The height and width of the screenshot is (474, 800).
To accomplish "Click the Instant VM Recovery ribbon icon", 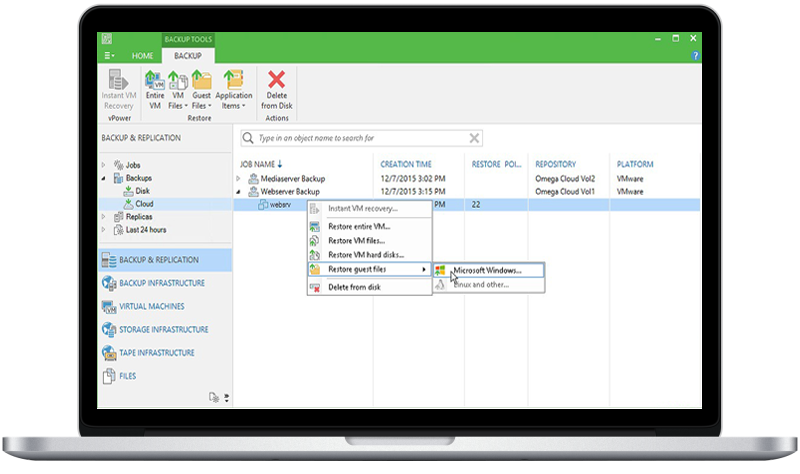I will [118, 81].
